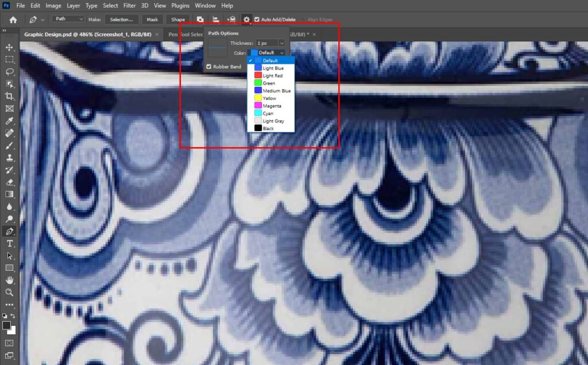Screen dimensions: 588x365
Task: Select the Lasso tool
Action: 9,72
